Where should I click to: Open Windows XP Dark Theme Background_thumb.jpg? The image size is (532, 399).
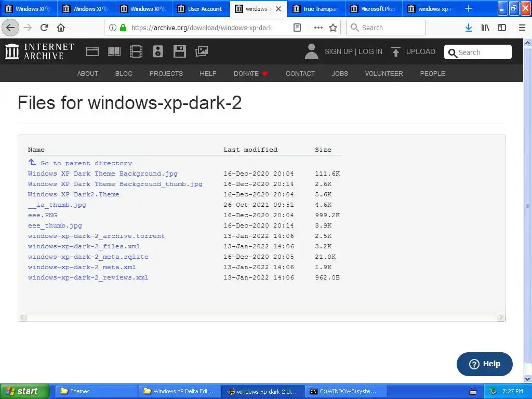[115, 184]
